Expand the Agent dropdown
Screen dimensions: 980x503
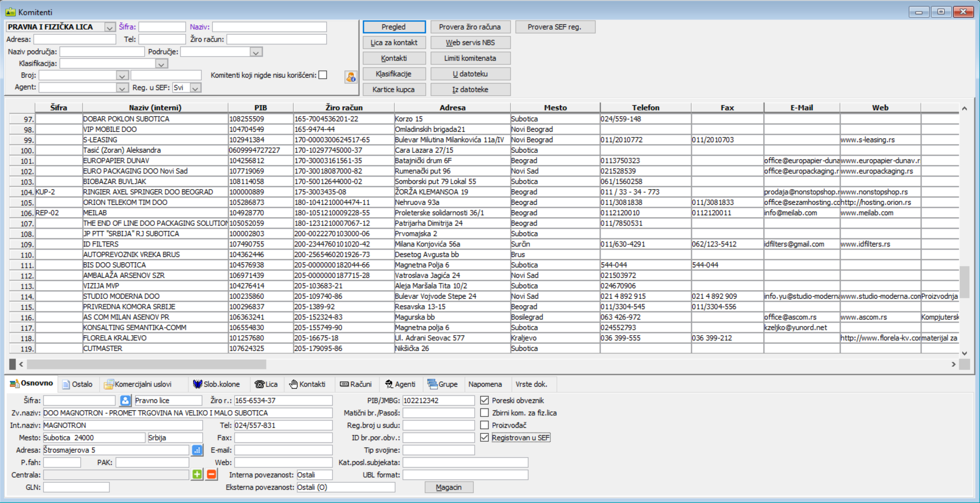tap(122, 88)
